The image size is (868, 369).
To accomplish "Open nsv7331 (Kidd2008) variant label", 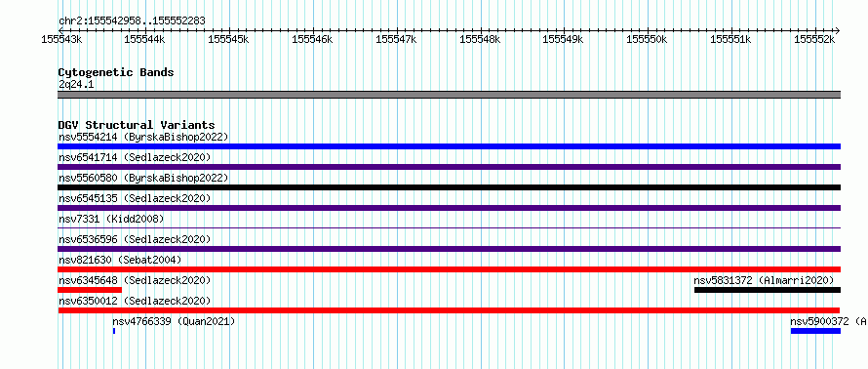I will tap(111, 219).
